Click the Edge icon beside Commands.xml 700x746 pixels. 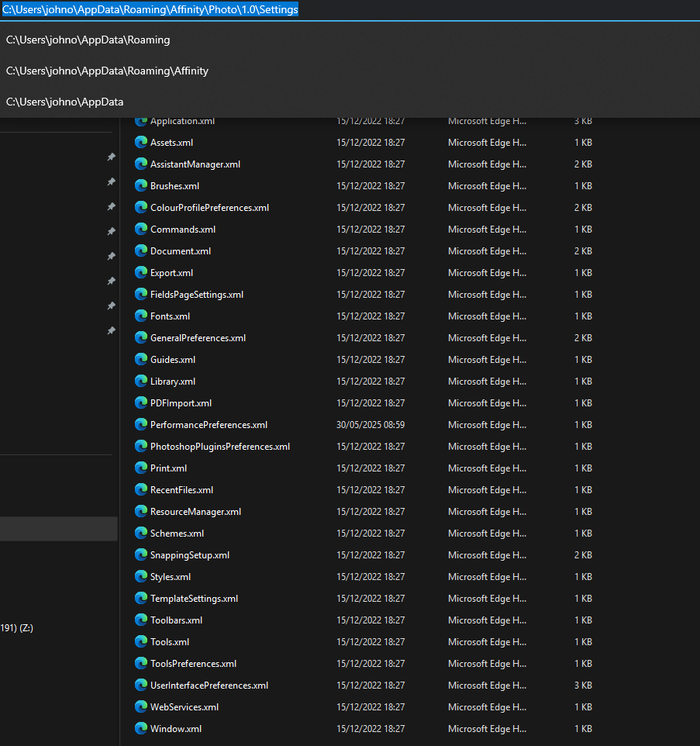141,229
